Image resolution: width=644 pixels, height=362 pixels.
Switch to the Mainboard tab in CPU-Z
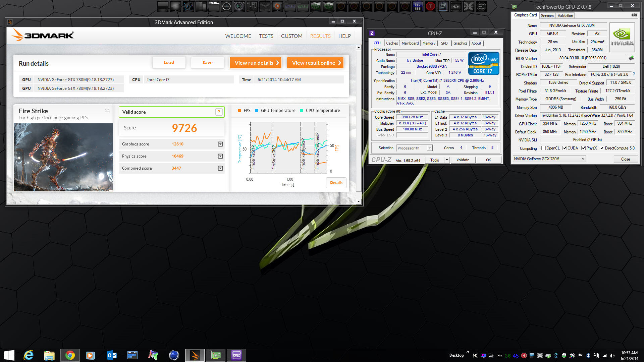(410, 43)
